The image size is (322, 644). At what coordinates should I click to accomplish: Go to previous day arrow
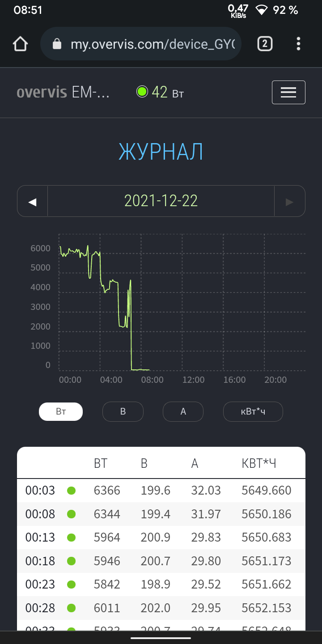click(x=32, y=201)
